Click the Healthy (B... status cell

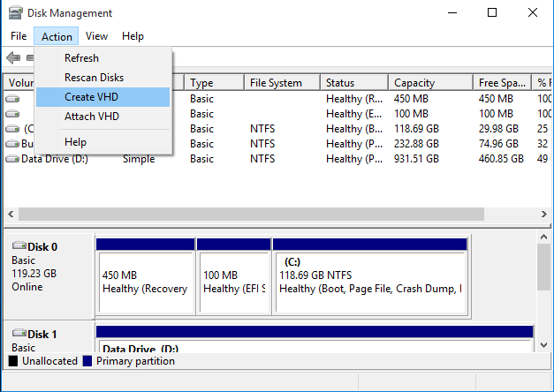tap(354, 129)
